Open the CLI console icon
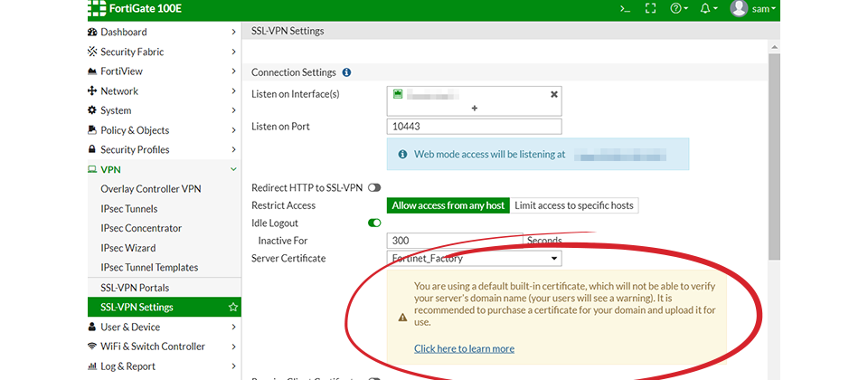 [625, 9]
